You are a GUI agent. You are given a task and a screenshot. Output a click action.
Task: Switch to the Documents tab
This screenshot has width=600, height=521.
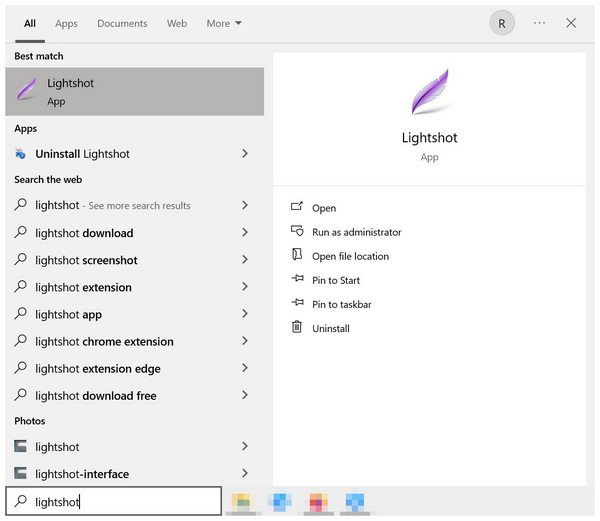click(x=122, y=23)
